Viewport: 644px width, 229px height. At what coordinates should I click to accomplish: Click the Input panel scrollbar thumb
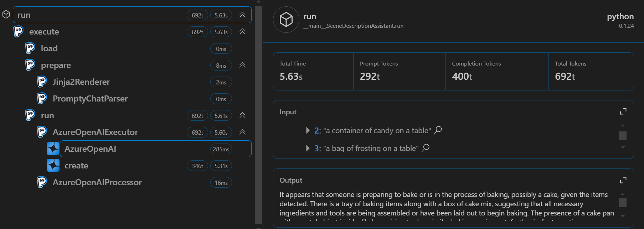coord(623,136)
